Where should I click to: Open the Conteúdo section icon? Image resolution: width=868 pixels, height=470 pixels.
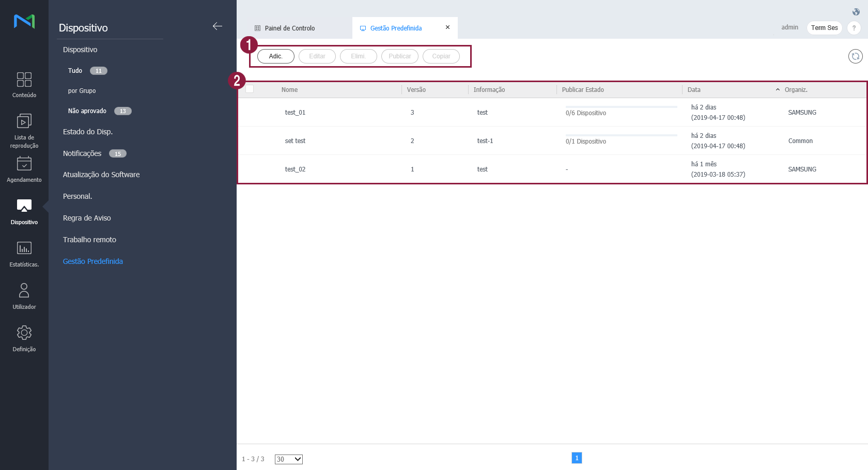[x=24, y=80]
